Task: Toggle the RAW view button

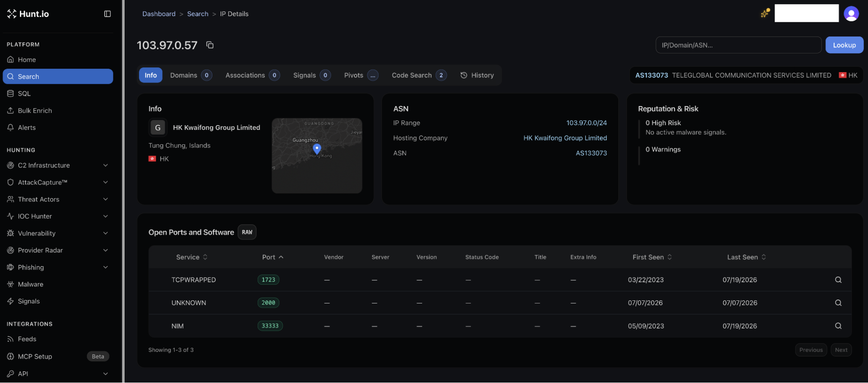Action: [247, 232]
